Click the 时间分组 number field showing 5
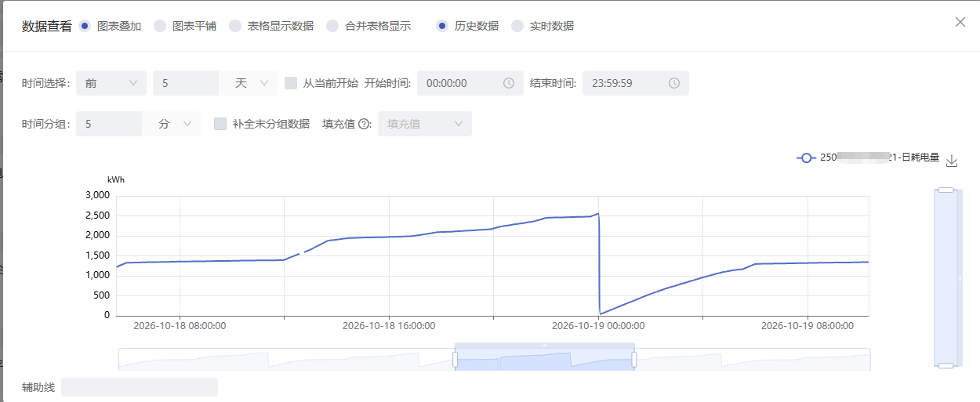This screenshot has height=402, width=980. [x=109, y=124]
